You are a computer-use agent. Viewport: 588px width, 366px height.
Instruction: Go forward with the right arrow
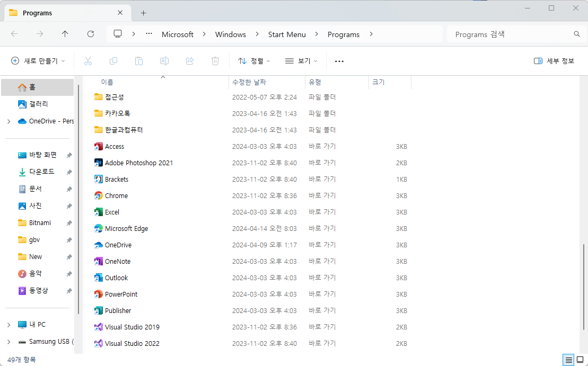coord(40,34)
